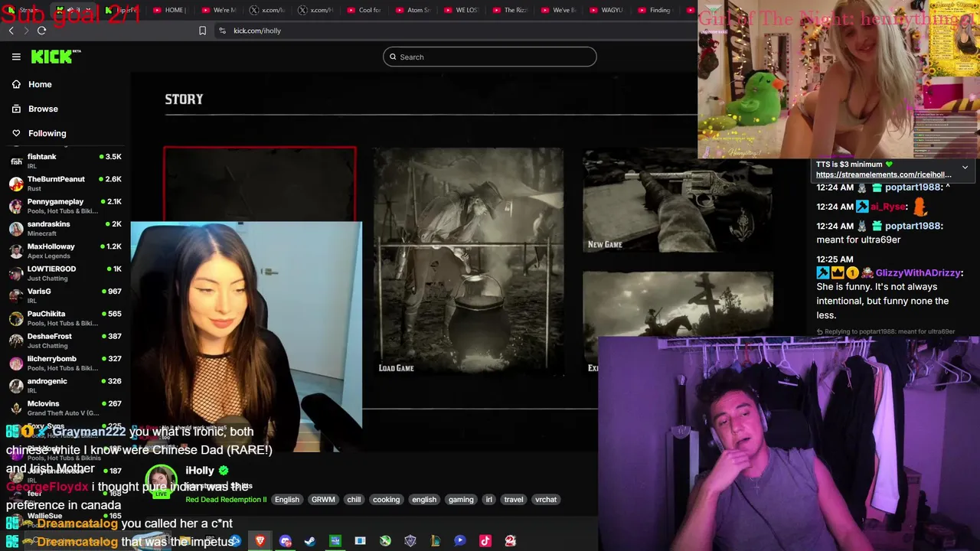The height and width of the screenshot is (551, 980).
Task: Open LOWTIERGOD channel in sidebar
Action: 65,273
